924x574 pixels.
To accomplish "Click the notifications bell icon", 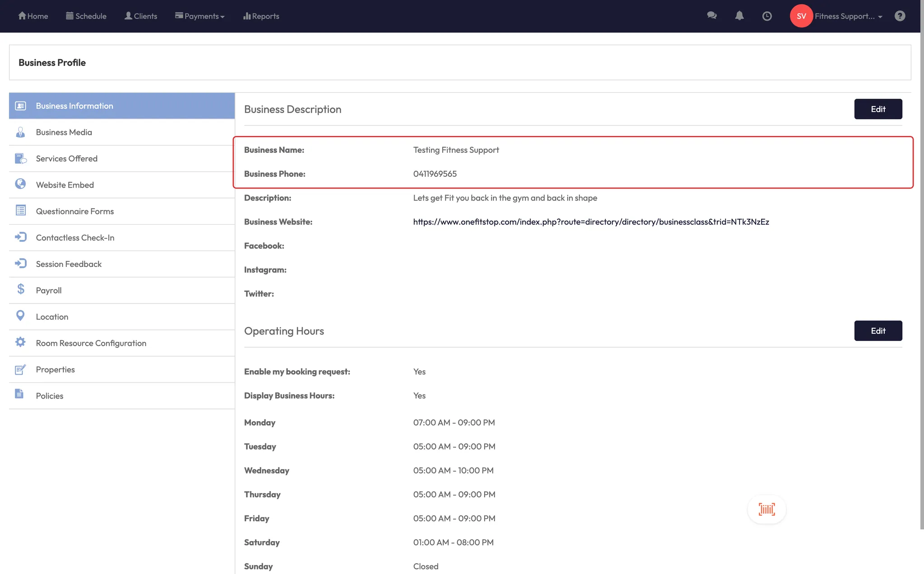I will pos(739,16).
